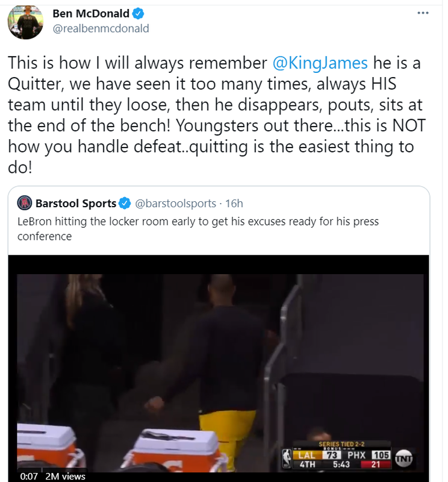Screen dimensions: 448x482
Task: Click the TNT logo in video
Action: [x=403, y=458]
